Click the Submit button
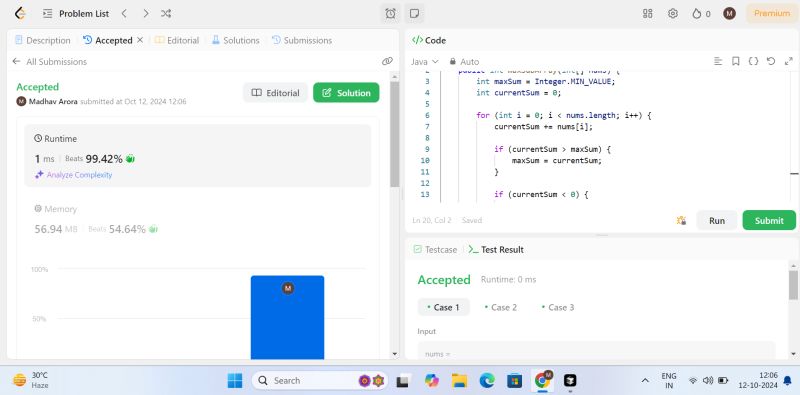Image resolution: width=800 pixels, height=395 pixels. click(769, 220)
